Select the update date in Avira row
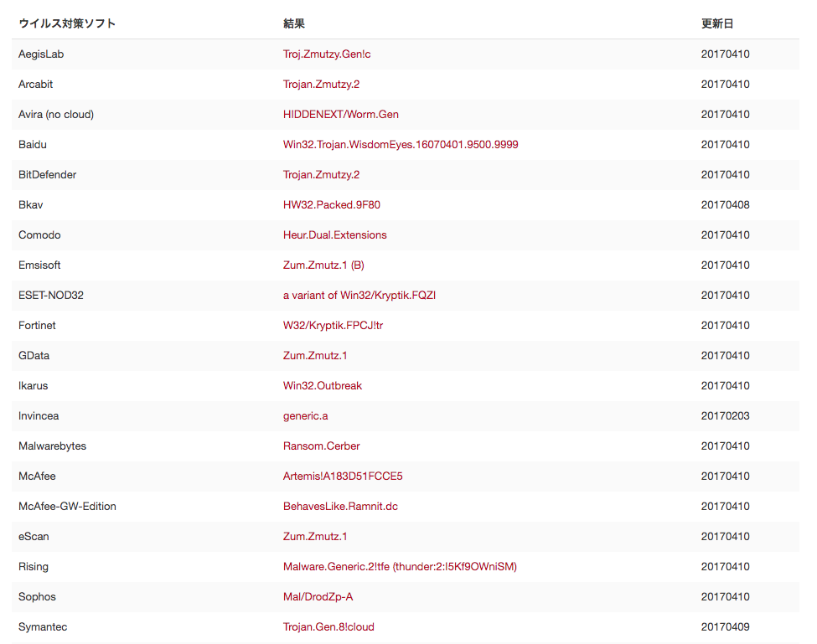The height and width of the screenshot is (644, 817). tap(726, 115)
